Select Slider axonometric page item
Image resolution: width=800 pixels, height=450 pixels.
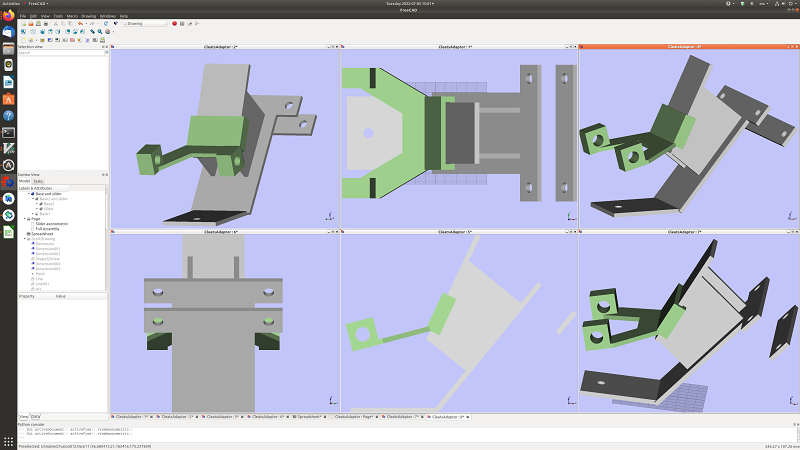[x=51, y=223]
